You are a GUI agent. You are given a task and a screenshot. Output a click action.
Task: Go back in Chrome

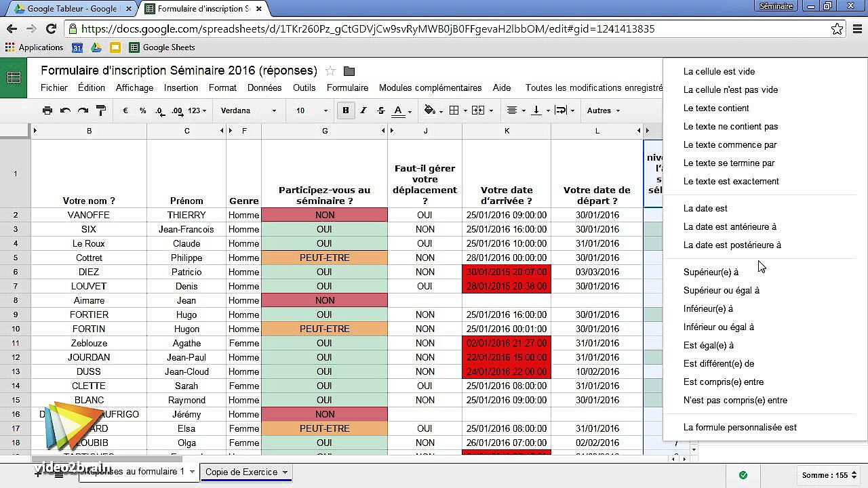click(x=12, y=29)
